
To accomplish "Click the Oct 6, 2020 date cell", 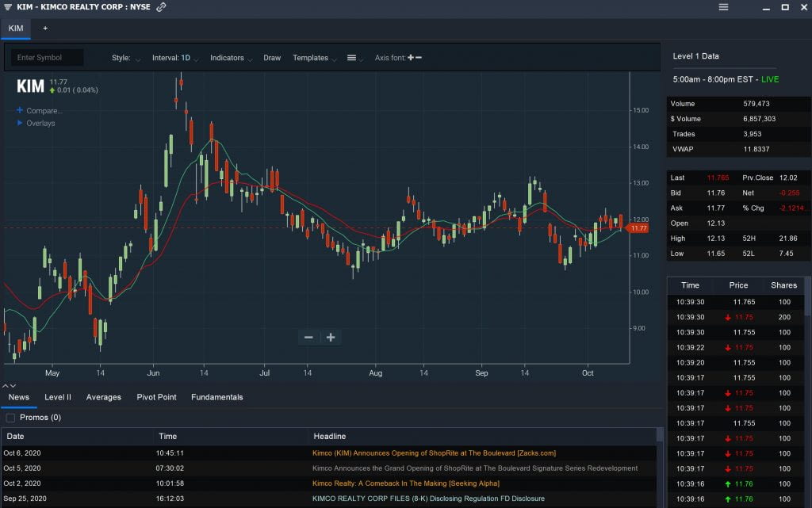I will click(x=22, y=453).
